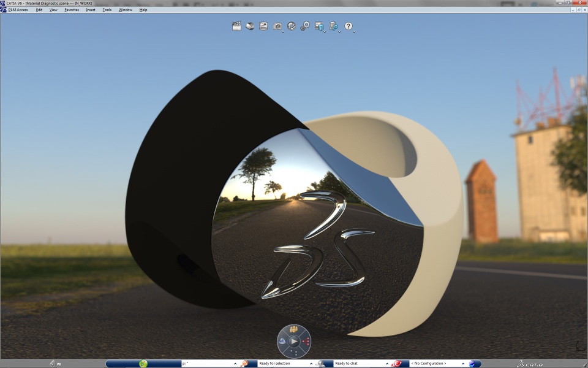
Task: Expand the help icon dropdown arrow
Action: [354, 31]
